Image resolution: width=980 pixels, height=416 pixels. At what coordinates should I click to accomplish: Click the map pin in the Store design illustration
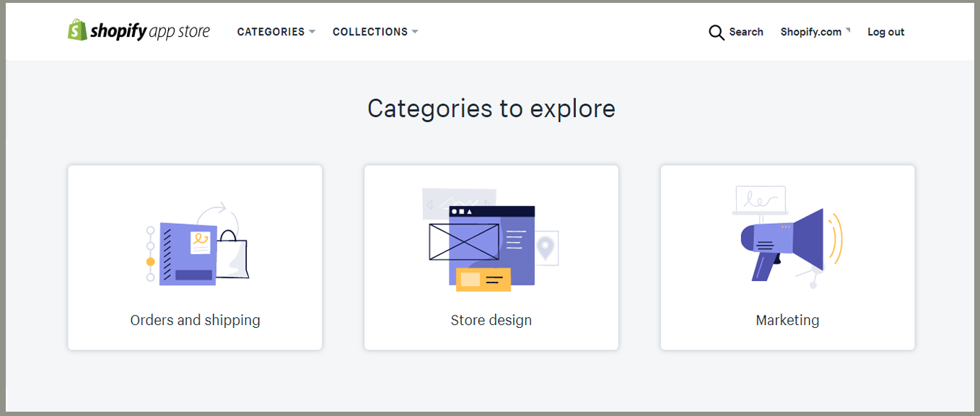click(x=546, y=248)
